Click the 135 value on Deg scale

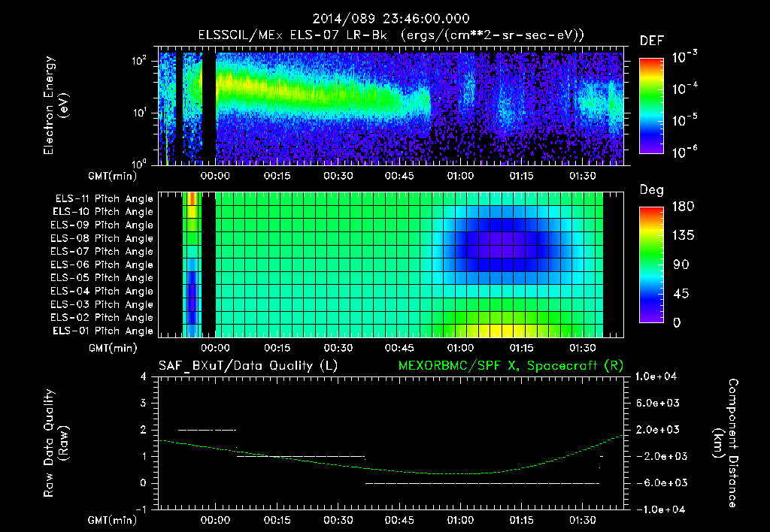coord(683,236)
